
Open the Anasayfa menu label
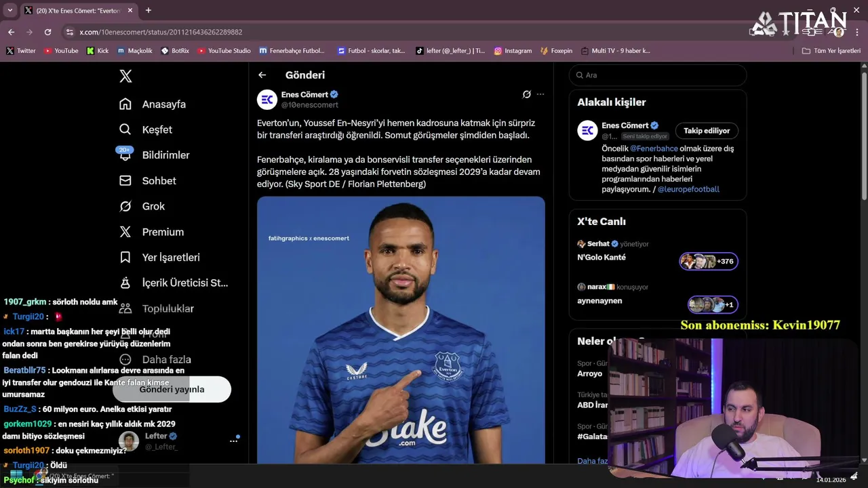pyautogui.click(x=164, y=104)
